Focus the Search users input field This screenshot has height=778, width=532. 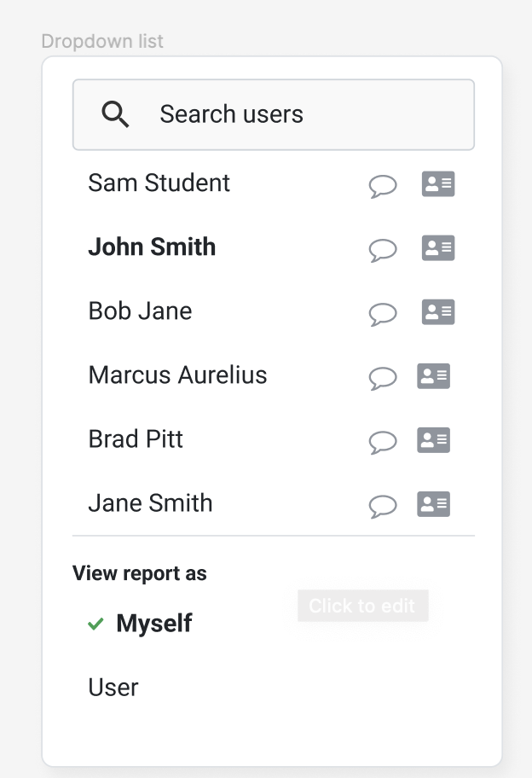tap(274, 114)
